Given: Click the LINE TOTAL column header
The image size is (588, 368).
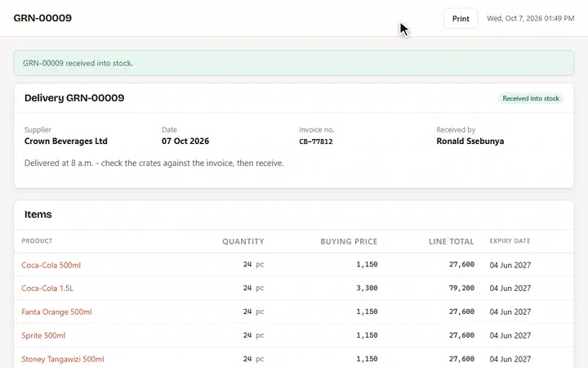Looking at the screenshot, I should [451, 241].
